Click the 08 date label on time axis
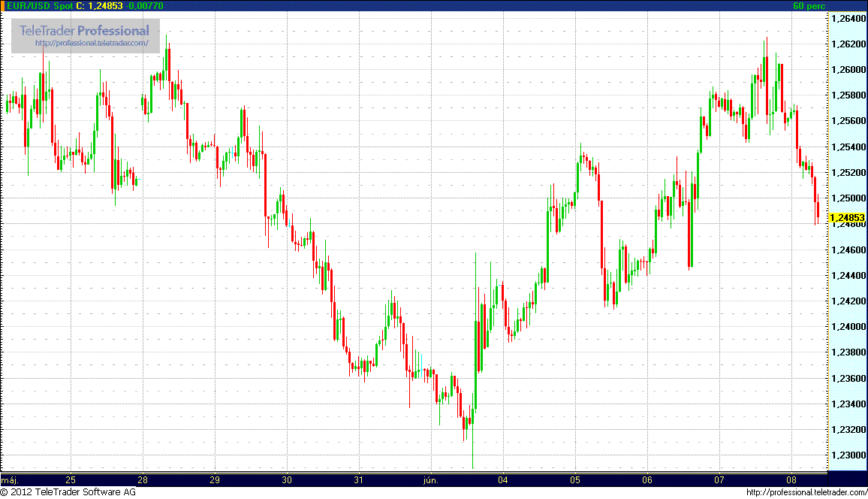Screen dimensions: 868x499 (x=791, y=480)
